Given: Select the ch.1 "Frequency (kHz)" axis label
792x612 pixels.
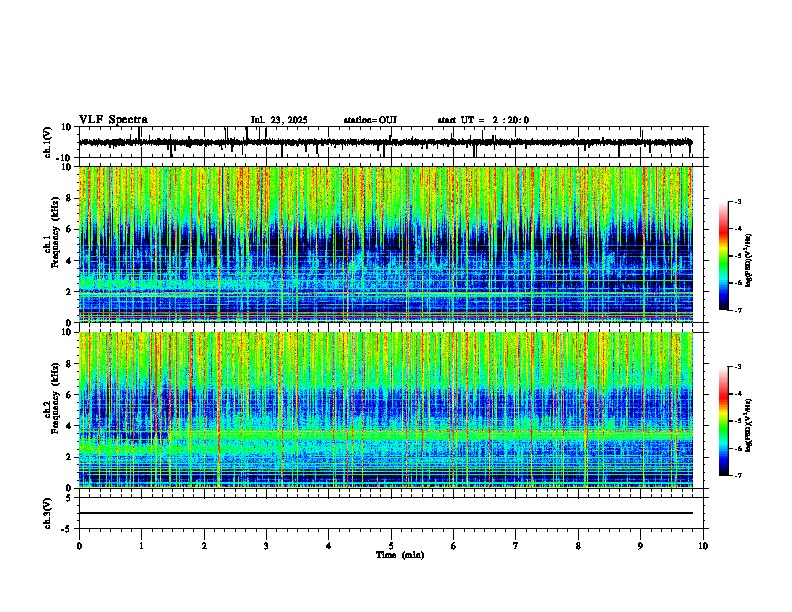Looking at the screenshot, I should coord(55,232).
